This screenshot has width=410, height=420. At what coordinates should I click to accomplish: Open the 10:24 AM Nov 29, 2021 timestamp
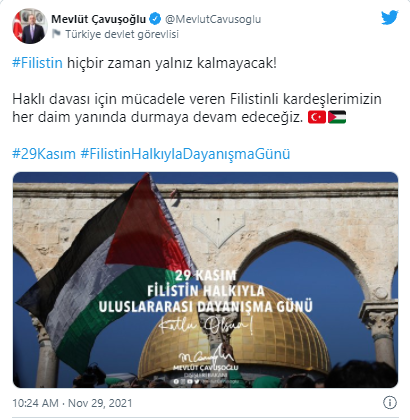(x=72, y=403)
